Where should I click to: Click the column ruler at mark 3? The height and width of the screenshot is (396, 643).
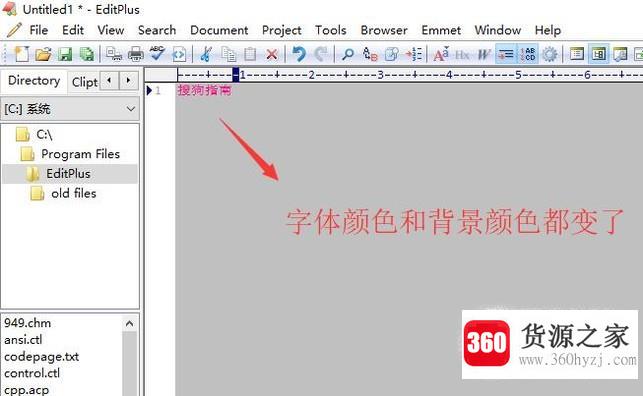(380, 75)
